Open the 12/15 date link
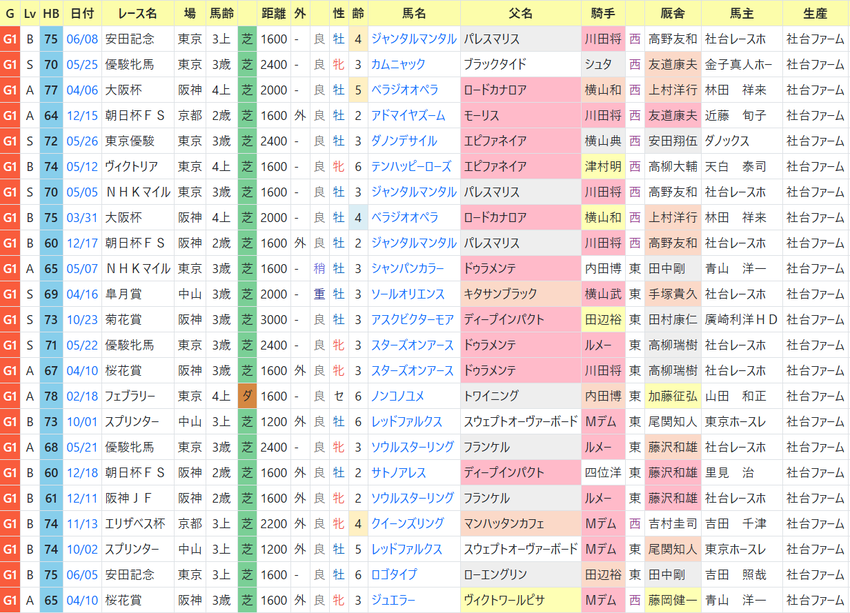The image size is (850, 613). pos(82,115)
